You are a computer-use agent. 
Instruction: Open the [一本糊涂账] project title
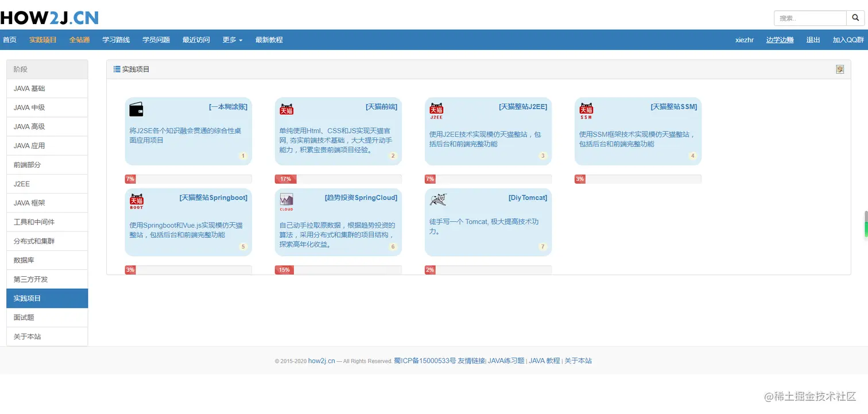tap(228, 106)
